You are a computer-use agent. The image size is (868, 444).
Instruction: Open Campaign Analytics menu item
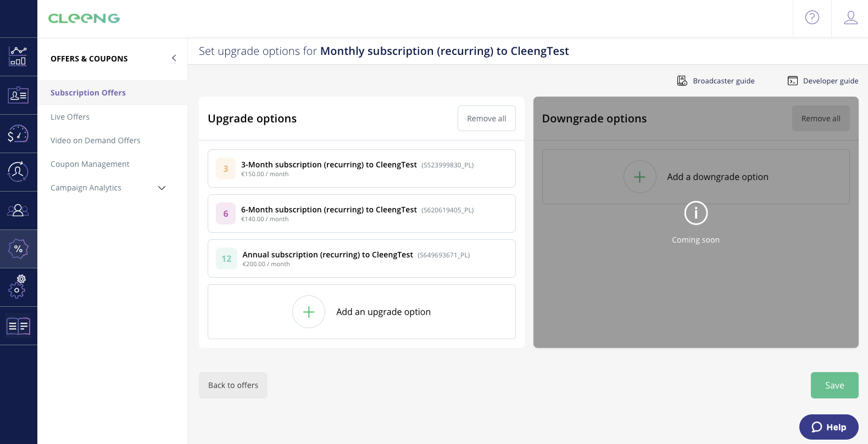click(x=86, y=188)
